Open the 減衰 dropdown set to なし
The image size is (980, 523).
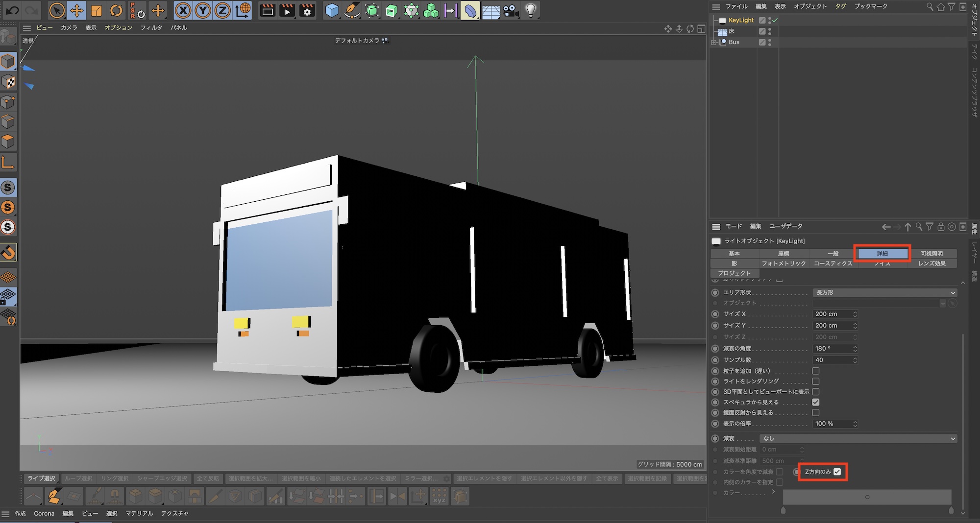[857, 438]
